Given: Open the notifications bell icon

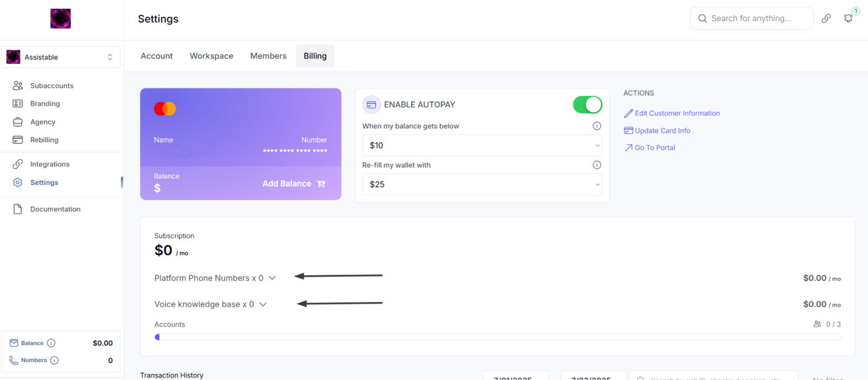Looking at the screenshot, I should pyautogui.click(x=848, y=19).
